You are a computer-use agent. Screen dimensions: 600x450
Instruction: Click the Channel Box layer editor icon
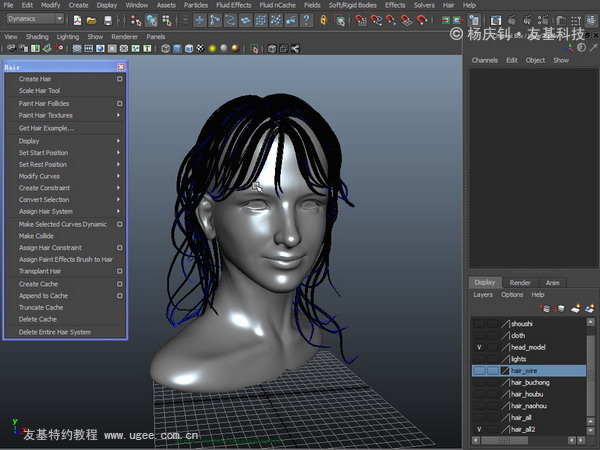(591, 20)
